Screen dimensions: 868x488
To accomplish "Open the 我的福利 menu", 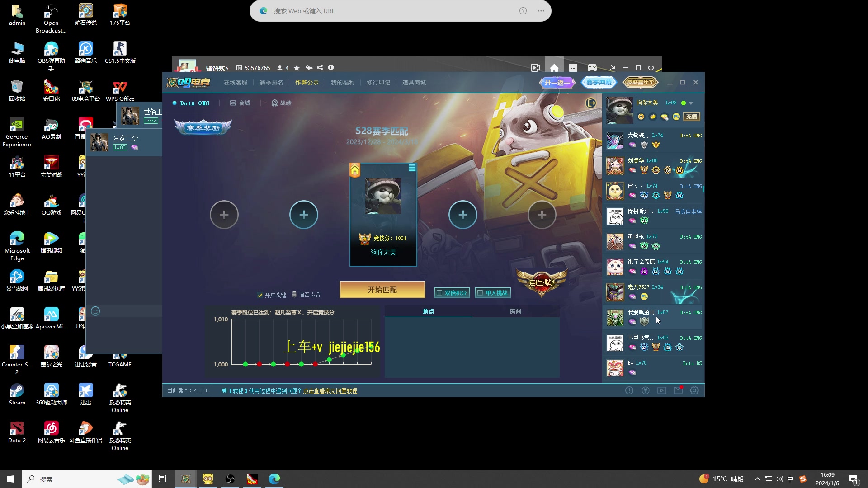I will (x=343, y=82).
